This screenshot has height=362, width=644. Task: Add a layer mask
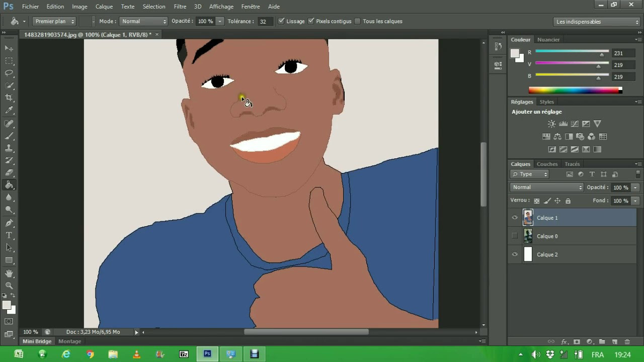[x=577, y=342]
